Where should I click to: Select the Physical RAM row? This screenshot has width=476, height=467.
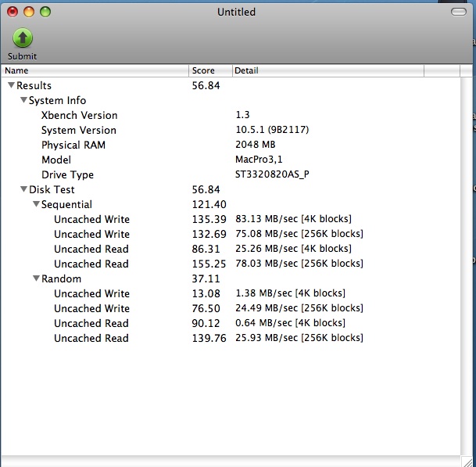coord(231,145)
